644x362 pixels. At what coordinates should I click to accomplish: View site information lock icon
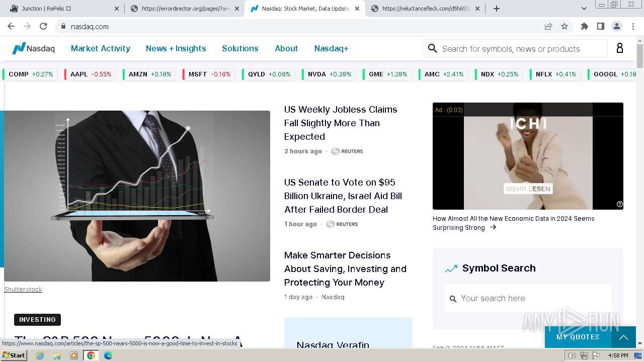coord(63,26)
